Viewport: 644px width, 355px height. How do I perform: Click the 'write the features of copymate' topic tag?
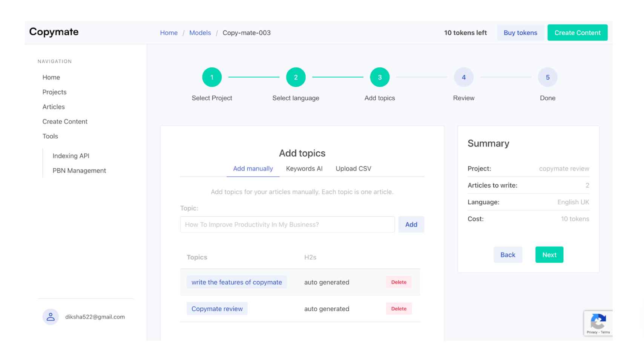click(x=236, y=282)
